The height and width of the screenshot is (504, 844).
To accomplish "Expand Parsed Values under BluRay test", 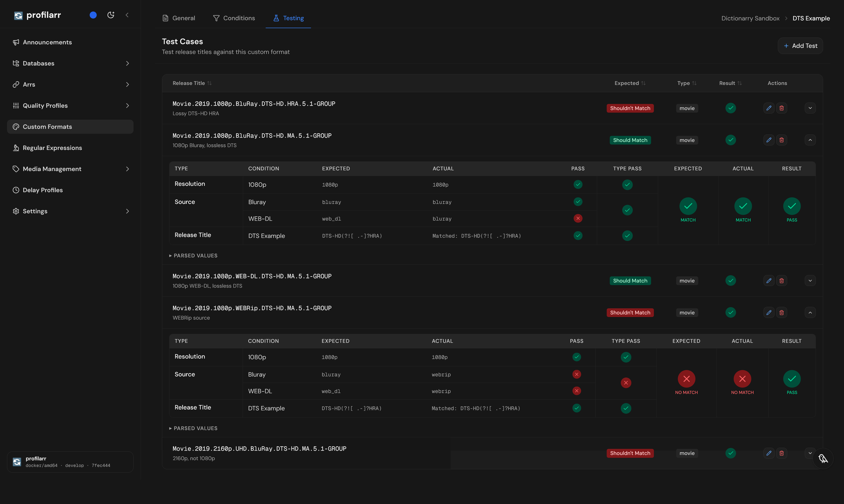I will point(193,256).
